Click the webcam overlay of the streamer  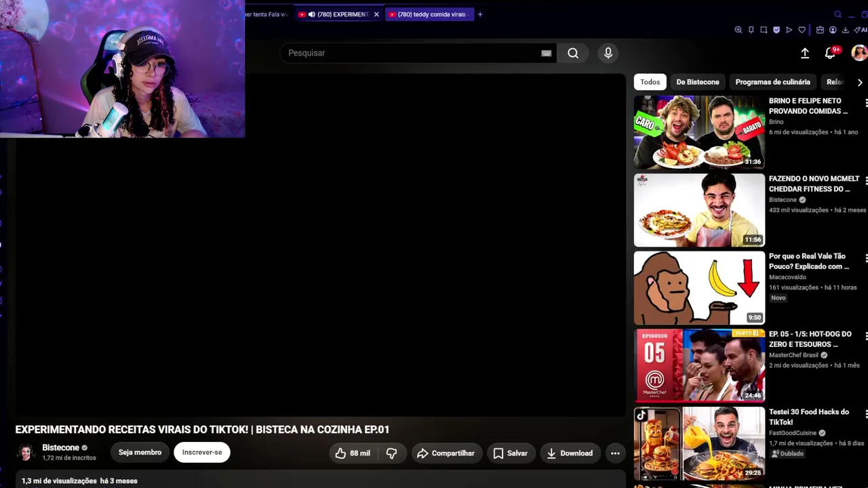(x=122, y=68)
